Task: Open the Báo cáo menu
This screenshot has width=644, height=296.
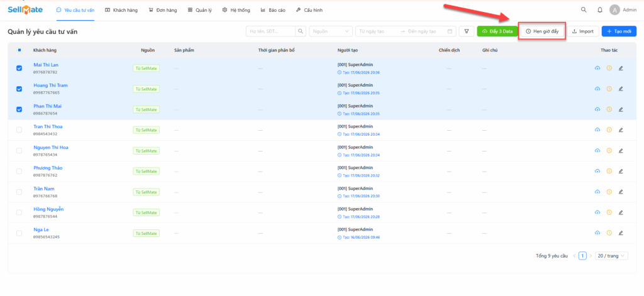Action: pyautogui.click(x=273, y=10)
